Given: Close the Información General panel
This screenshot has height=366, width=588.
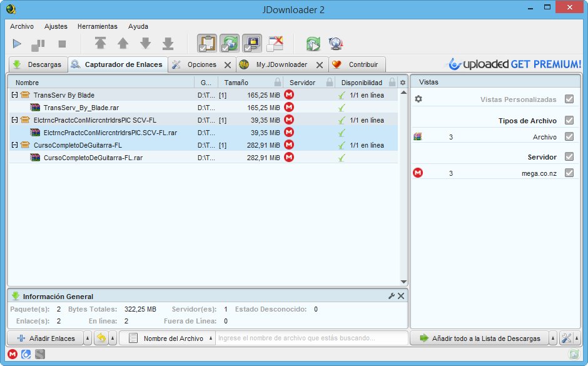Looking at the screenshot, I should 401,296.
